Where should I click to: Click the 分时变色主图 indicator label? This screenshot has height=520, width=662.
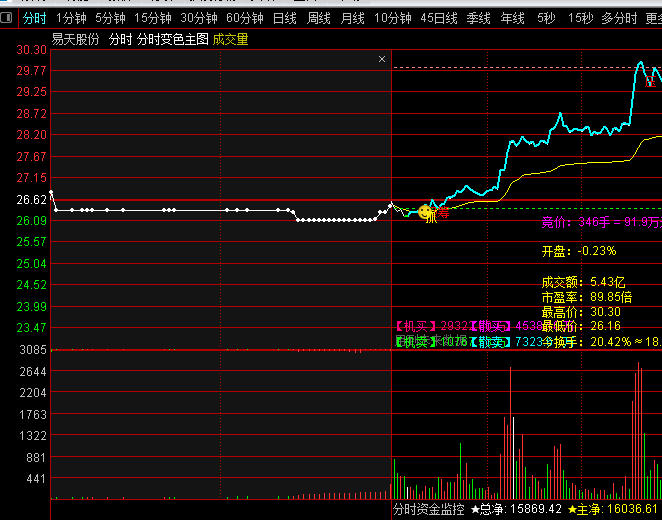[173, 39]
